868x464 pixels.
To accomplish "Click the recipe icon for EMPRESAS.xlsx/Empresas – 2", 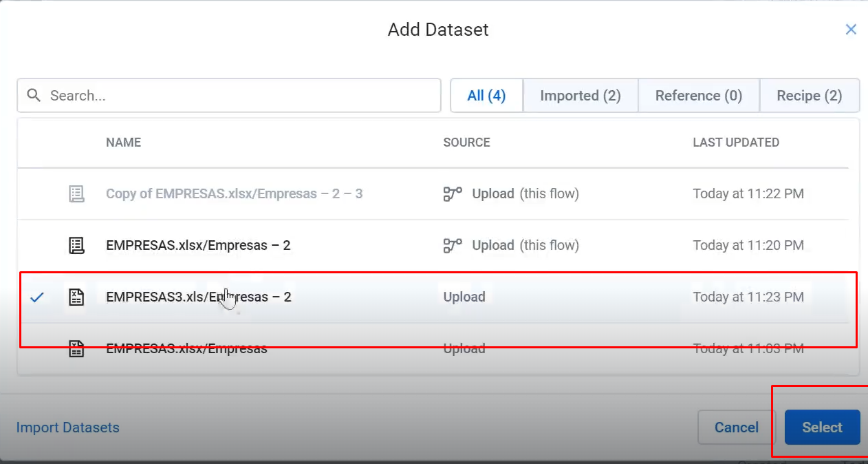I will coord(76,245).
